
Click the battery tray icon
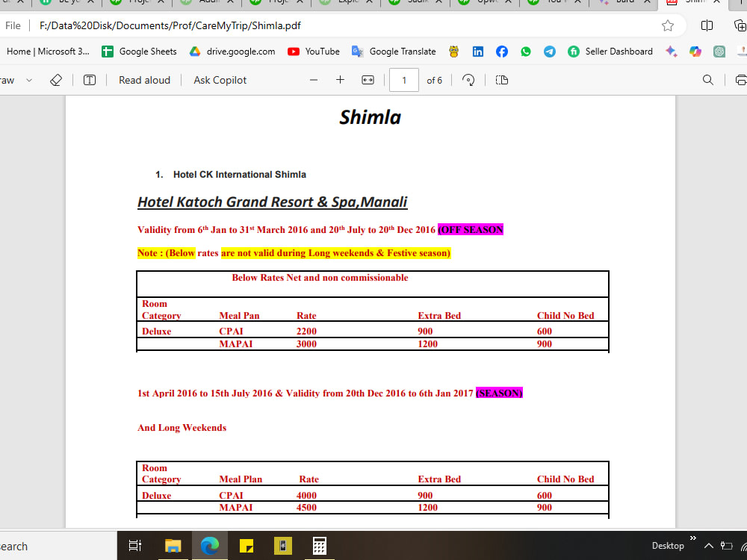pyautogui.click(x=727, y=546)
